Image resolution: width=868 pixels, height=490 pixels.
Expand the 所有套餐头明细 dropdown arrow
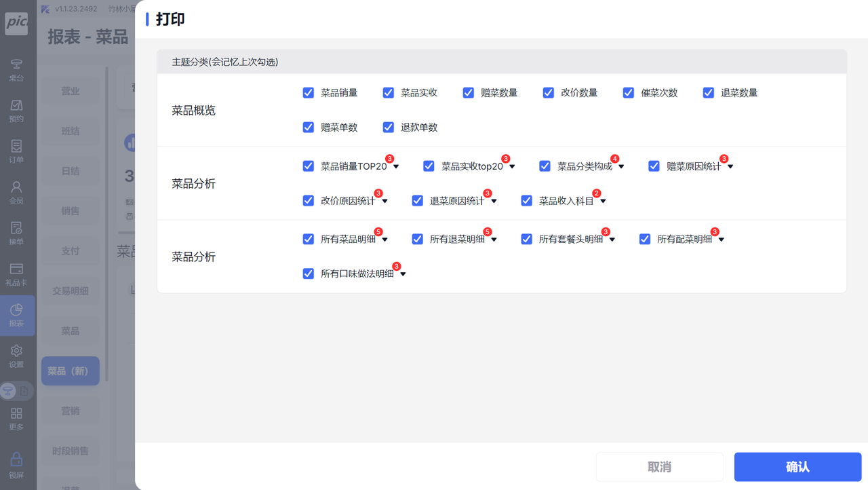pyautogui.click(x=612, y=240)
